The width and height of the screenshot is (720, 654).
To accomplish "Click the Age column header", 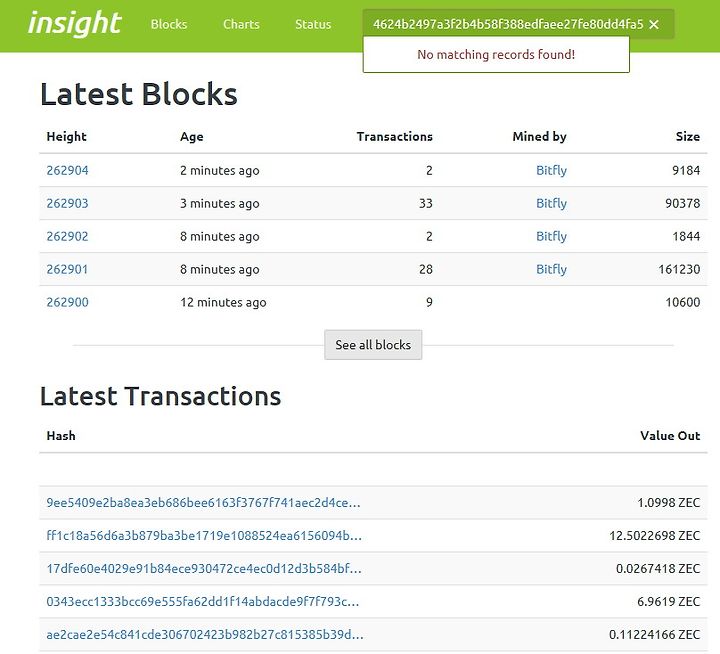I will pyautogui.click(x=191, y=137).
